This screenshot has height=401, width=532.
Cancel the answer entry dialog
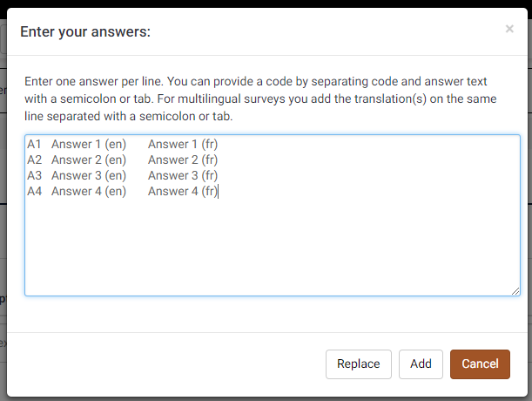pyautogui.click(x=480, y=364)
